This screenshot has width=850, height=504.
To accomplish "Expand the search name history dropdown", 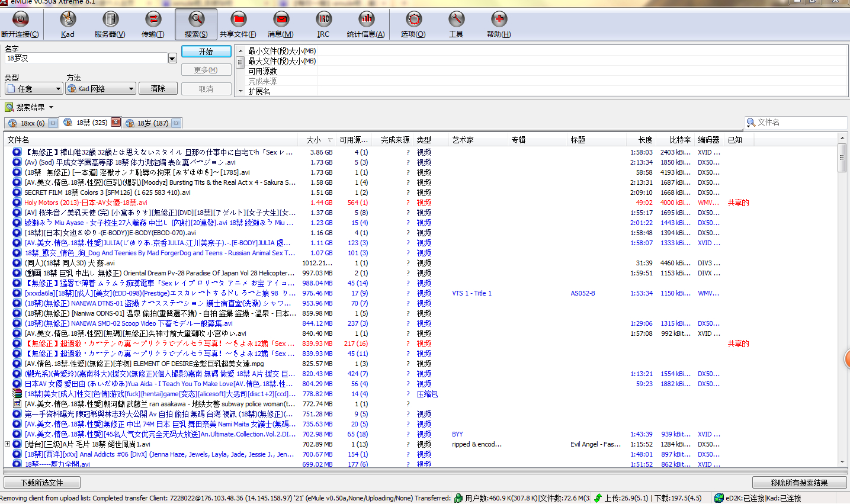I will pyautogui.click(x=172, y=58).
